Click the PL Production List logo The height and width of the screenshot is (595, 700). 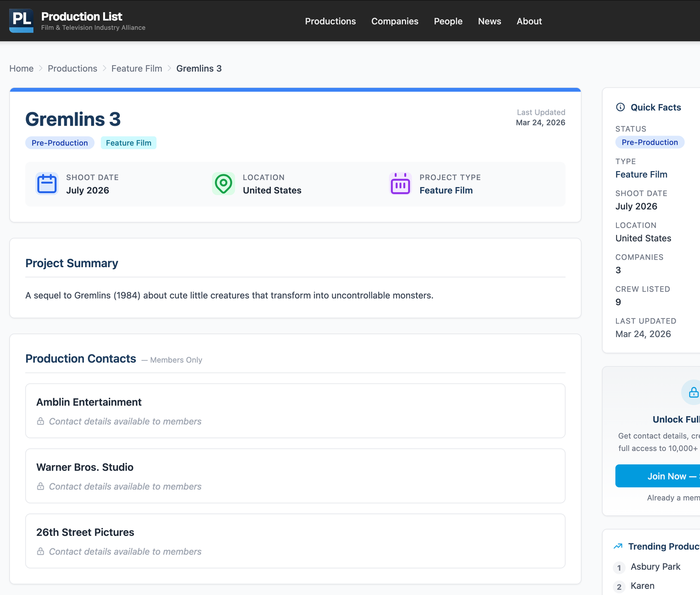click(21, 21)
